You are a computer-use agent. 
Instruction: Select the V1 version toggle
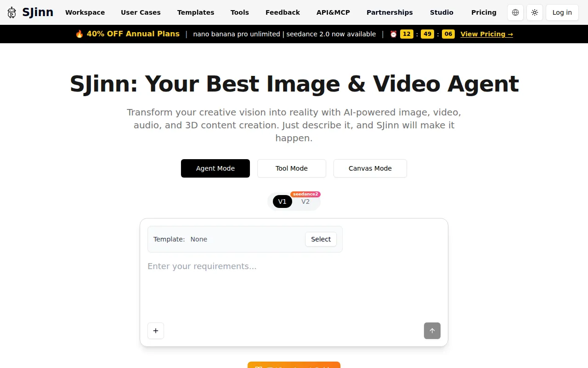click(283, 201)
